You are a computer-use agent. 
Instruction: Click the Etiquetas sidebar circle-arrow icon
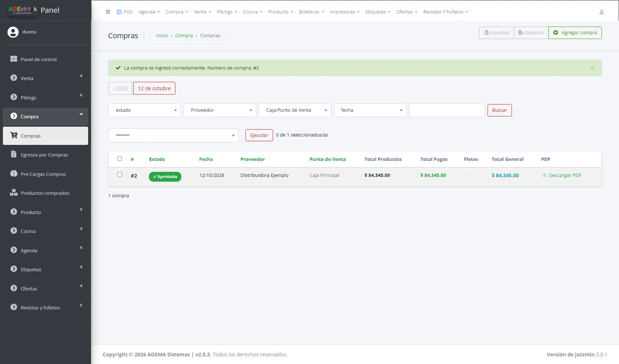pyautogui.click(x=14, y=269)
